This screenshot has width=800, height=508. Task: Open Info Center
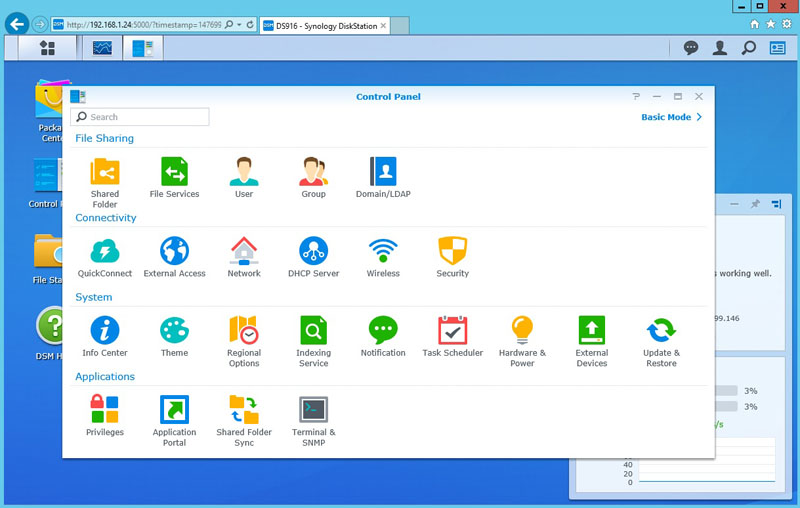tap(105, 337)
